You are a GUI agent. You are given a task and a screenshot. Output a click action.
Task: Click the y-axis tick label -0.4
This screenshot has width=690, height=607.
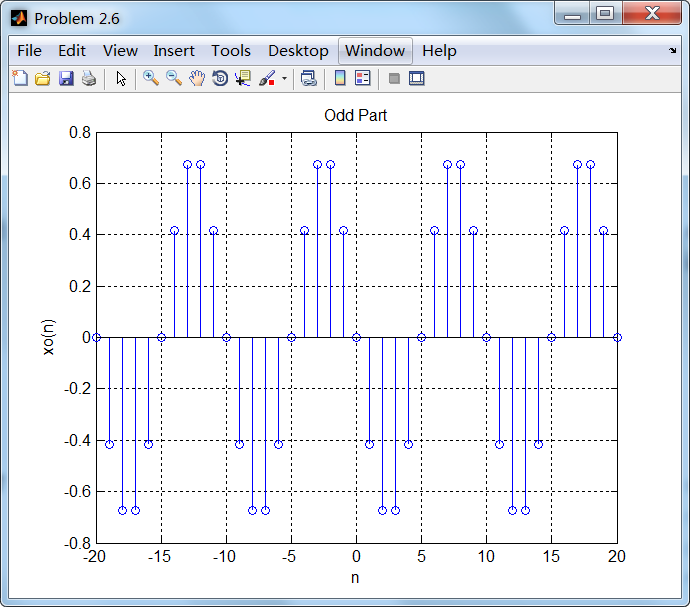click(77, 440)
